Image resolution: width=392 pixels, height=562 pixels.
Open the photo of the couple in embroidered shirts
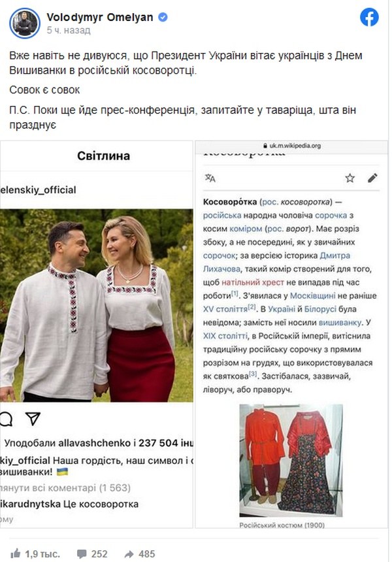97,305
